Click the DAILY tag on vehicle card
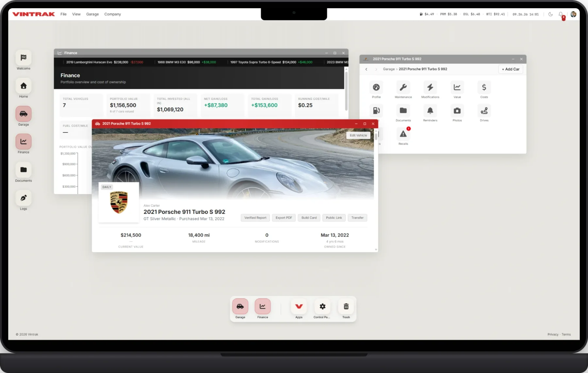588x373 pixels. tap(107, 187)
